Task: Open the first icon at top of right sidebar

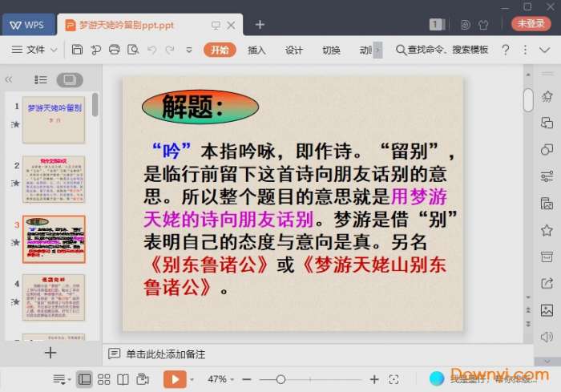Action: [547, 96]
